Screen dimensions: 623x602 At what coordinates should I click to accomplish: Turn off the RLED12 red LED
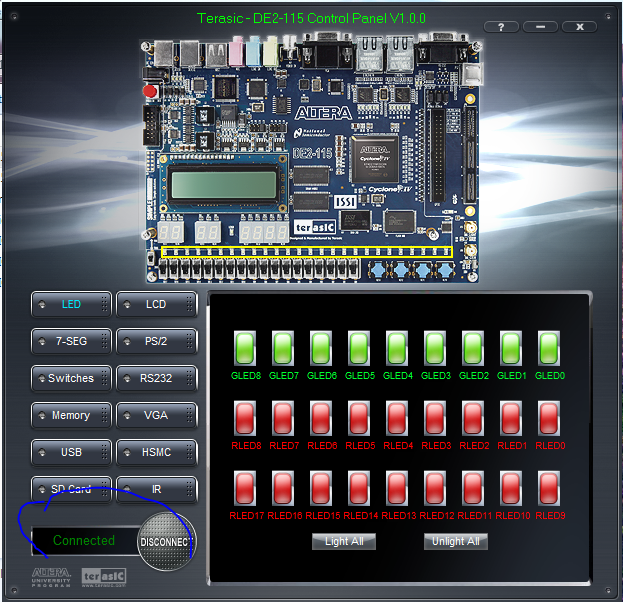pyautogui.click(x=435, y=488)
